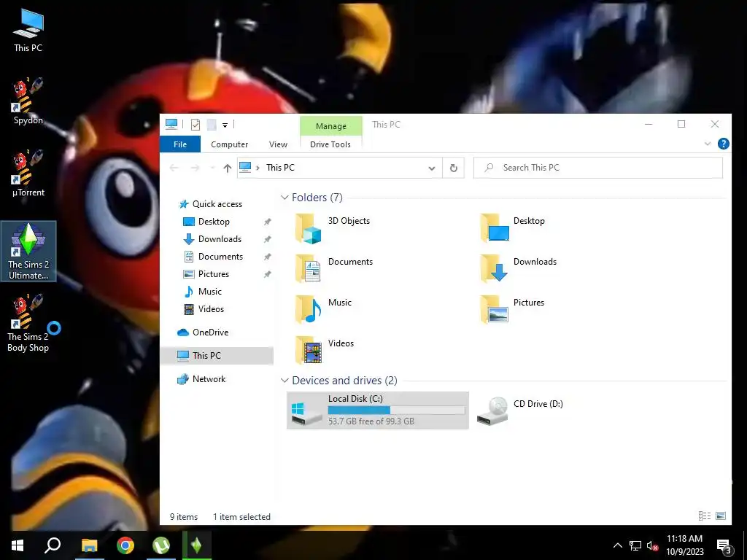747x560 pixels.
Task: Switch to details view layout
Action: (705, 516)
